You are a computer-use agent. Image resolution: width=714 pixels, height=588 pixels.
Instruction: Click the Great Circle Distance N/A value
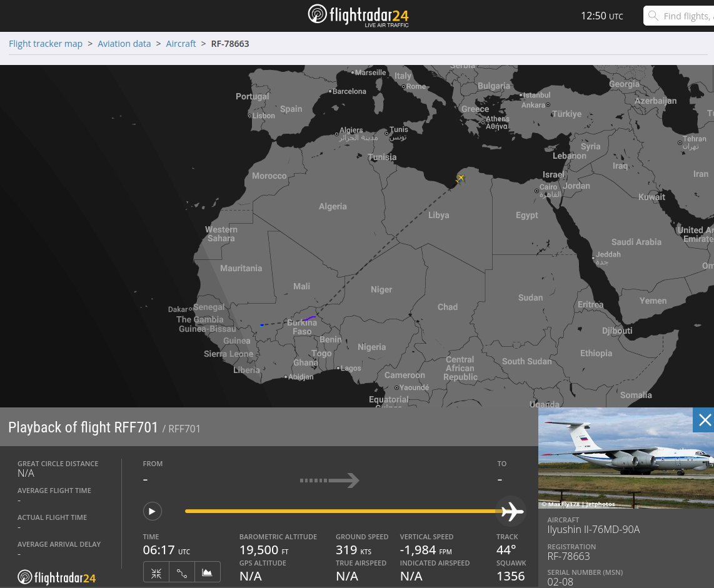26,473
